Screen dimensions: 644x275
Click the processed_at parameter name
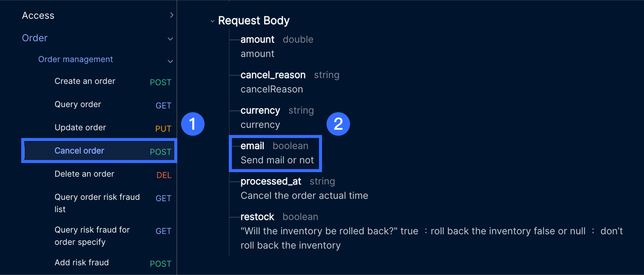pyautogui.click(x=271, y=181)
